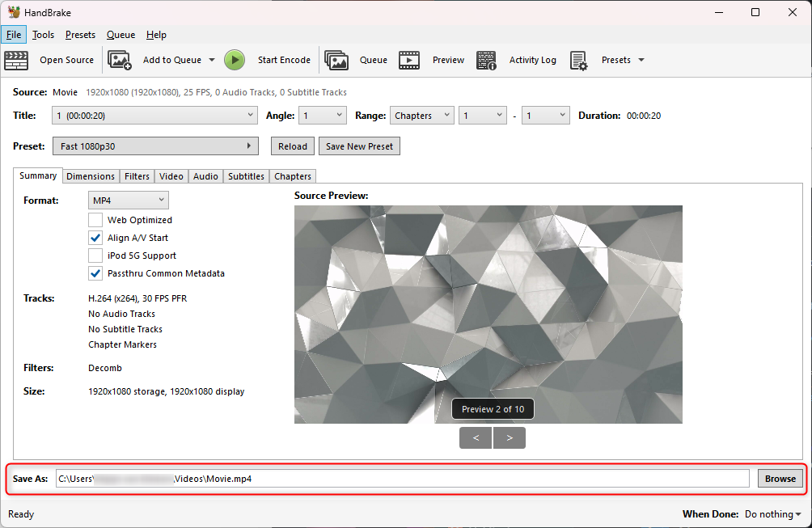Switch to the Video tab
The height and width of the screenshot is (528, 812).
(171, 176)
